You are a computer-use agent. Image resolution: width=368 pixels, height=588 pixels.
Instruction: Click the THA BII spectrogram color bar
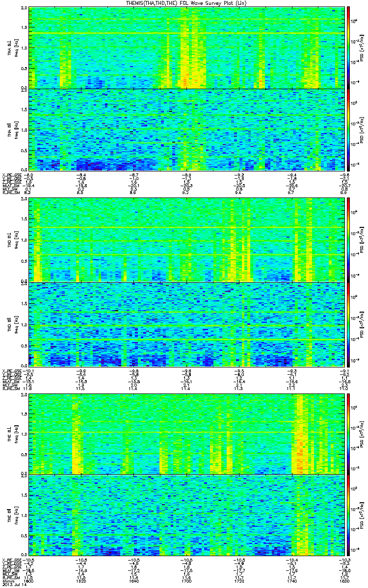tap(348, 130)
